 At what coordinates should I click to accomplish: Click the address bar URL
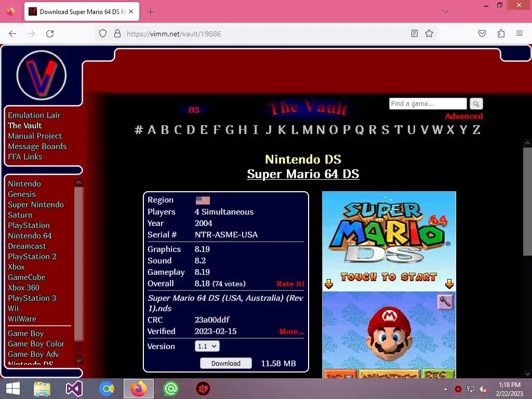click(174, 34)
